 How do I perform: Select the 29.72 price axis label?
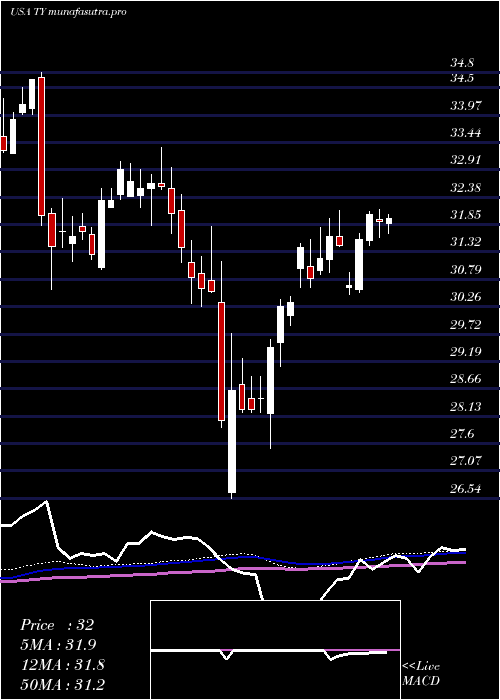point(467,325)
